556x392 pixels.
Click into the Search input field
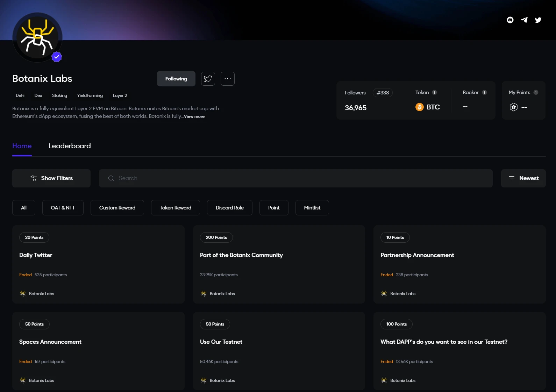click(x=295, y=178)
